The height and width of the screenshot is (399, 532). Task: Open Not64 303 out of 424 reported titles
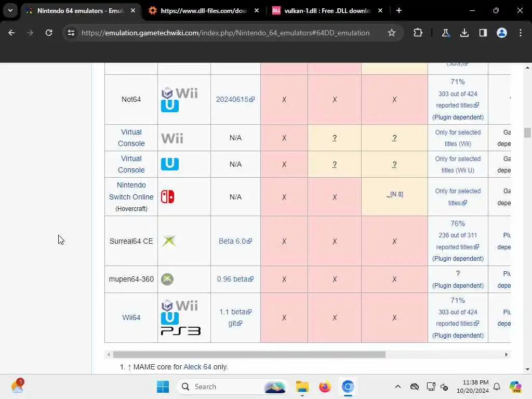458,99
